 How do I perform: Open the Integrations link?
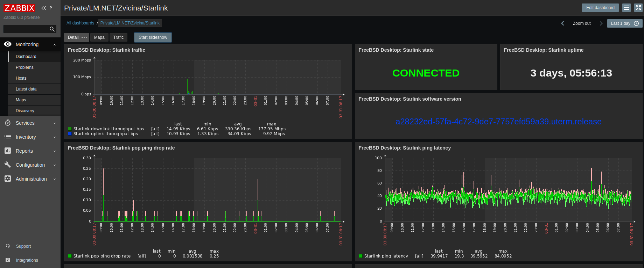coord(27,260)
